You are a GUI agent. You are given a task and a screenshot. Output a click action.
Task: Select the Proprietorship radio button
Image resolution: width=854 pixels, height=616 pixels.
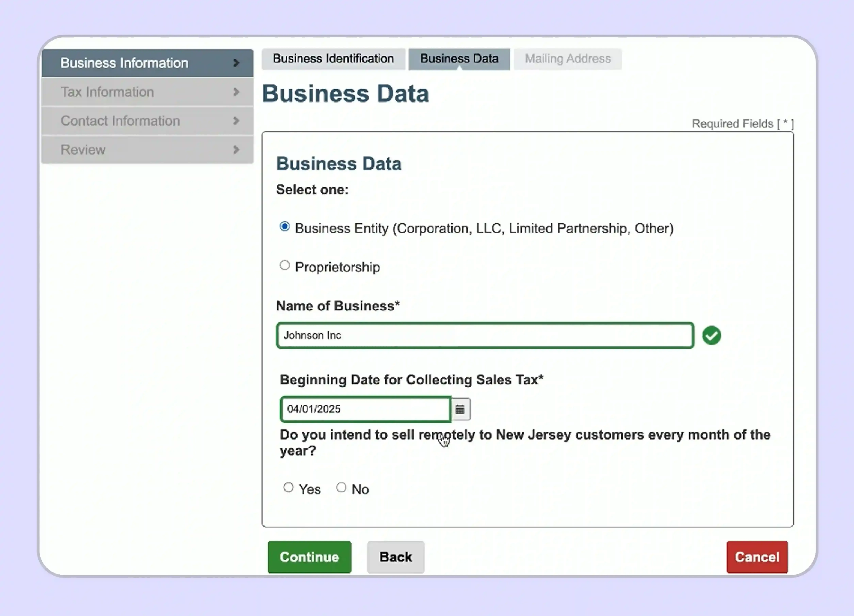[x=285, y=265]
